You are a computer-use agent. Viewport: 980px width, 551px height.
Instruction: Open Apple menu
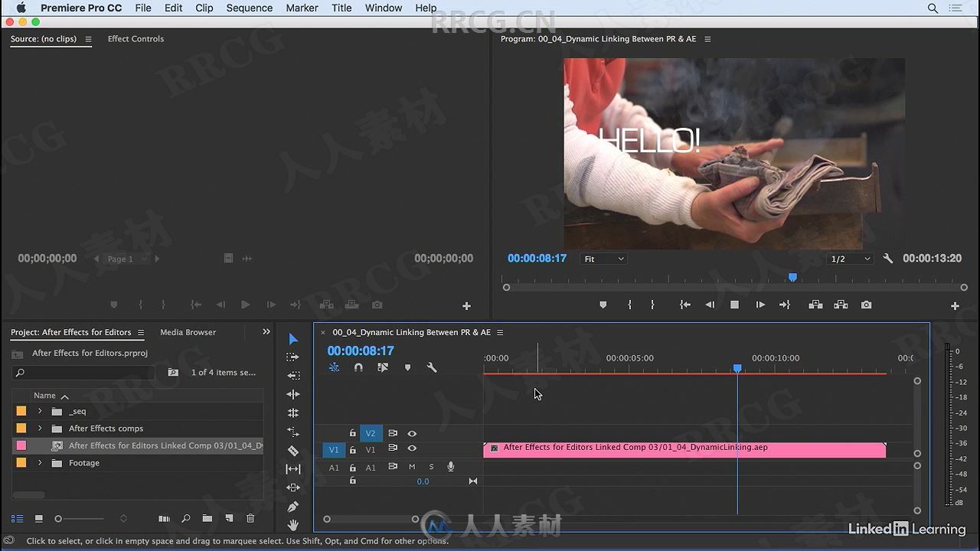coord(21,8)
